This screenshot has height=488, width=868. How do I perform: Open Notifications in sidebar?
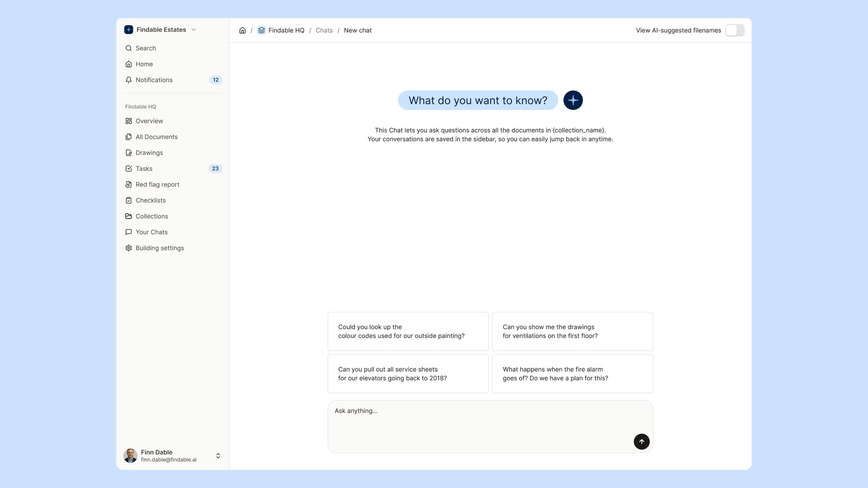pos(154,80)
